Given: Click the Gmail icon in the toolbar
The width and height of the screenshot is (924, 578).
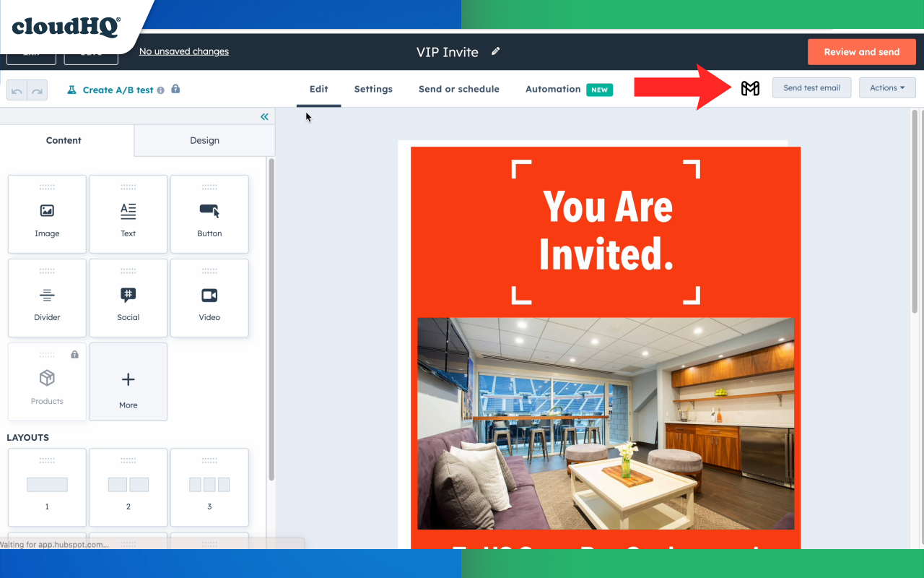Looking at the screenshot, I should (x=751, y=87).
